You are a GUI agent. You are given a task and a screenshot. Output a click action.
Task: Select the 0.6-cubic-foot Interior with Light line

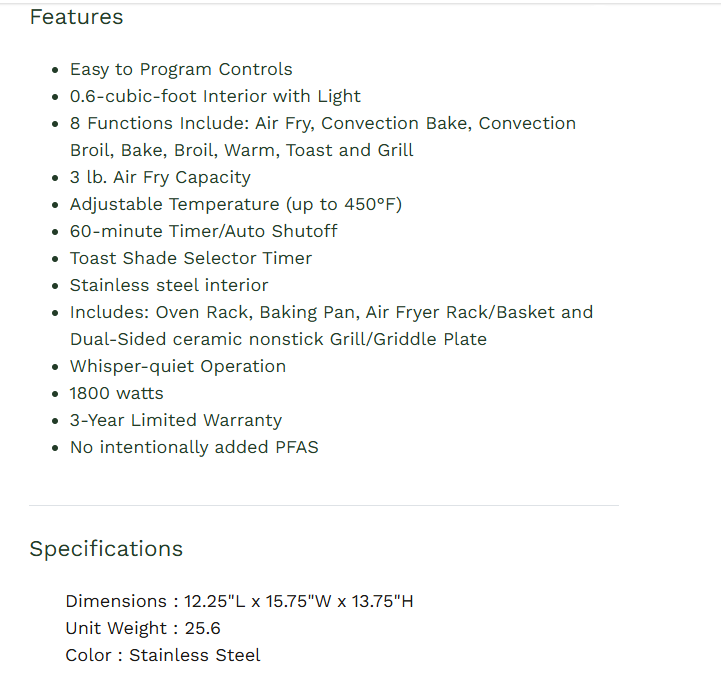215,96
